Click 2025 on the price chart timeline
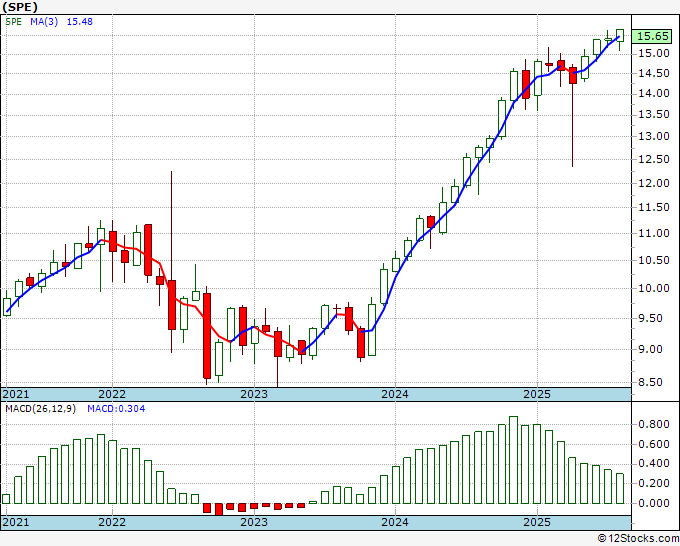The image size is (680, 546). click(x=537, y=394)
